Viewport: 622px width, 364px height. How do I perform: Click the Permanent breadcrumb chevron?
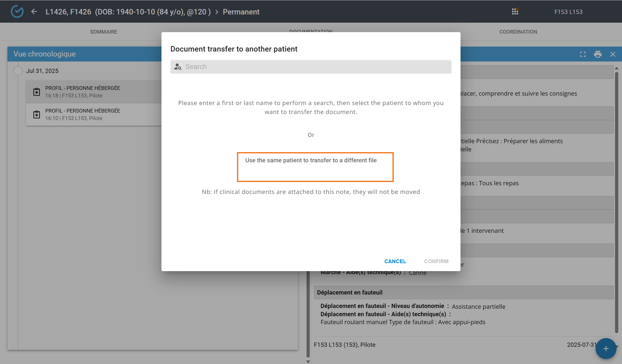point(217,12)
